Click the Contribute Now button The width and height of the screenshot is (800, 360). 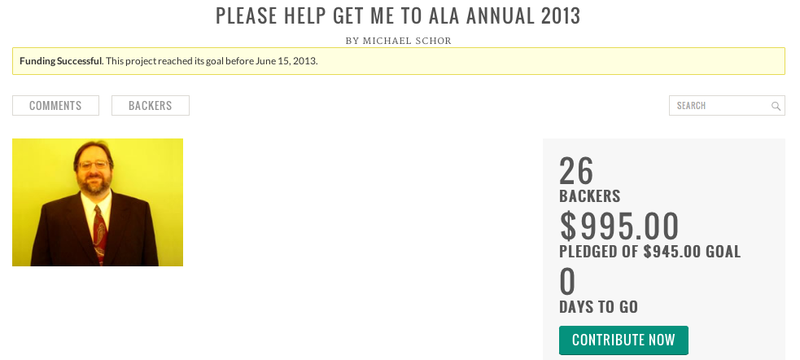[623, 340]
